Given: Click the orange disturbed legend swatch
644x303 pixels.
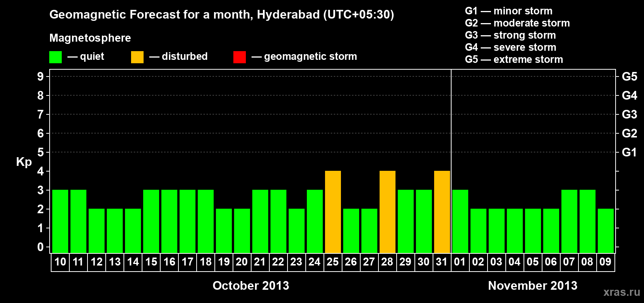Looking at the screenshot, I should 137,57.
